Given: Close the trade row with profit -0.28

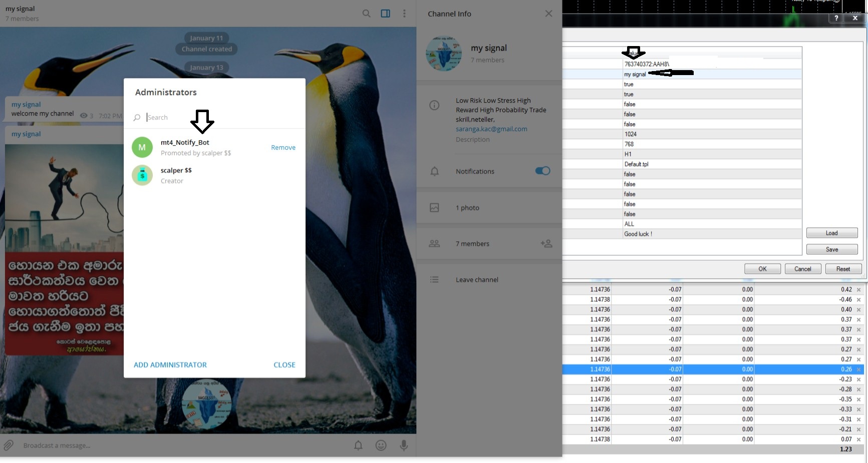Looking at the screenshot, I should (858, 389).
